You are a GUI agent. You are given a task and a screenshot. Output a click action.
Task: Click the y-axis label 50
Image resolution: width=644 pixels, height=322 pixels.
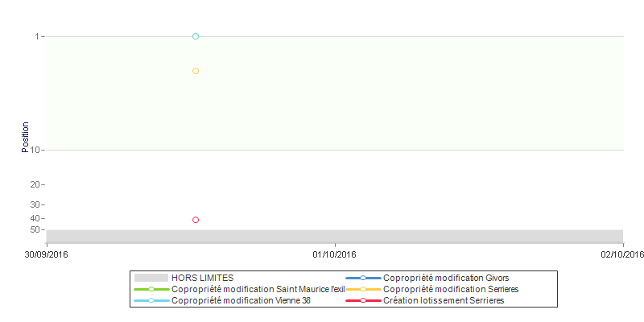tap(35, 229)
